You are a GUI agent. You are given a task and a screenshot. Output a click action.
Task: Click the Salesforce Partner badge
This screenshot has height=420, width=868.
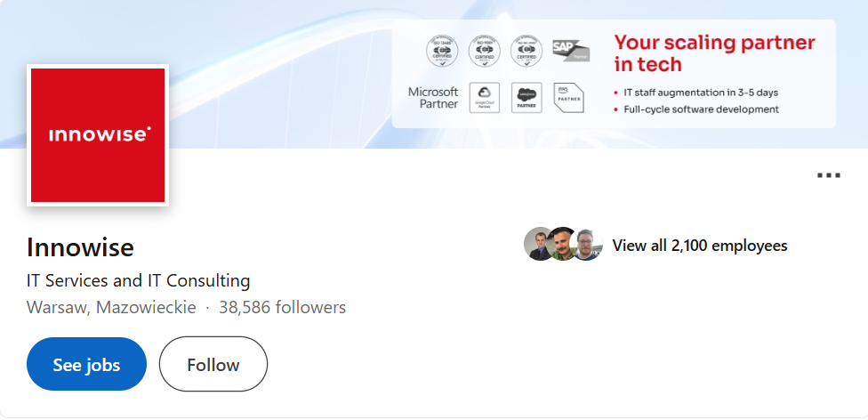pyautogui.click(x=526, y=98)
